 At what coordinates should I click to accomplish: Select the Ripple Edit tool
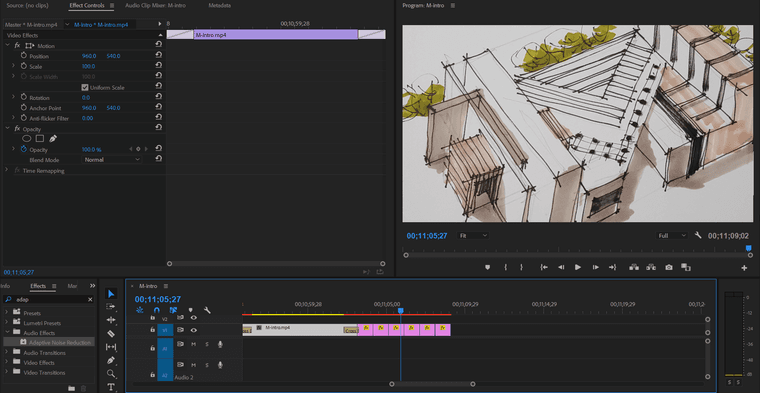click(x=111, y=320)
